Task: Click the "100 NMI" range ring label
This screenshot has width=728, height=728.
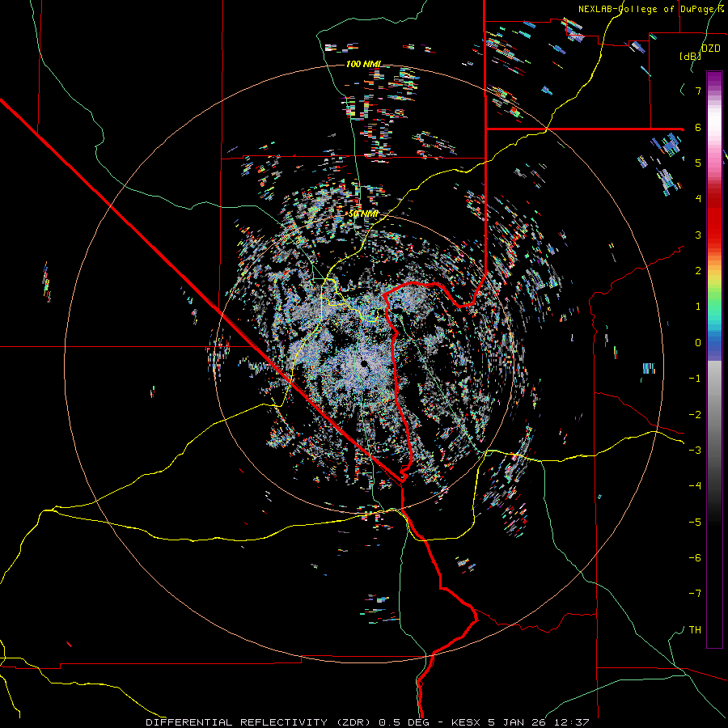Action: click(x=363, y=64)
